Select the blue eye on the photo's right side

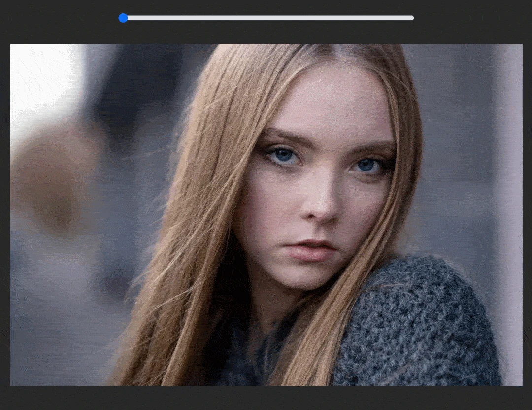367,166
